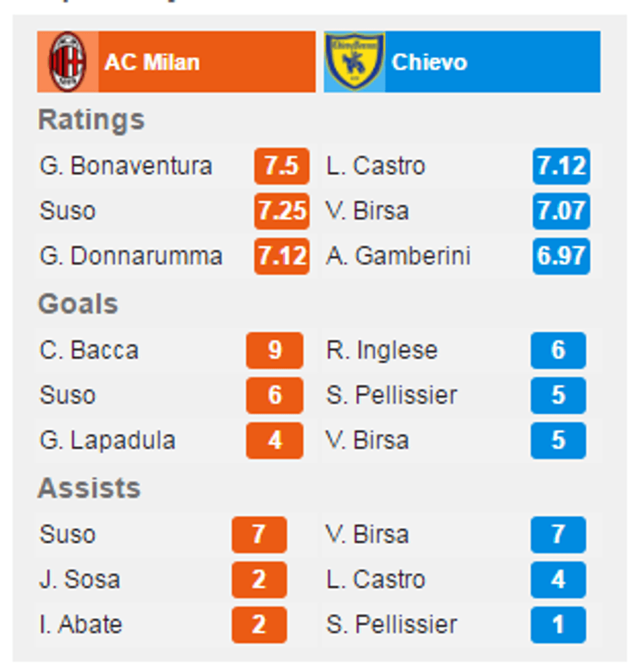Select G. Bonaventura in Ratings
This screenshot has height=672, width=637.
pos(125,166)
